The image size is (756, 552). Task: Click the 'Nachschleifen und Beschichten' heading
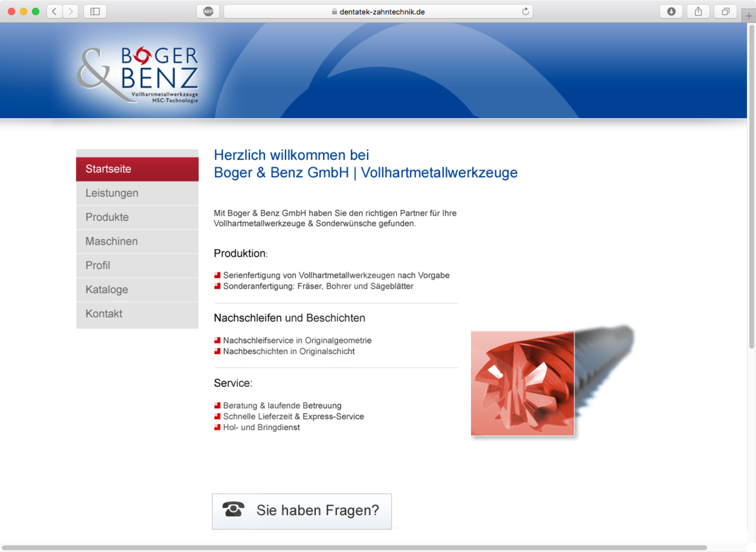[x=289, y=318]
